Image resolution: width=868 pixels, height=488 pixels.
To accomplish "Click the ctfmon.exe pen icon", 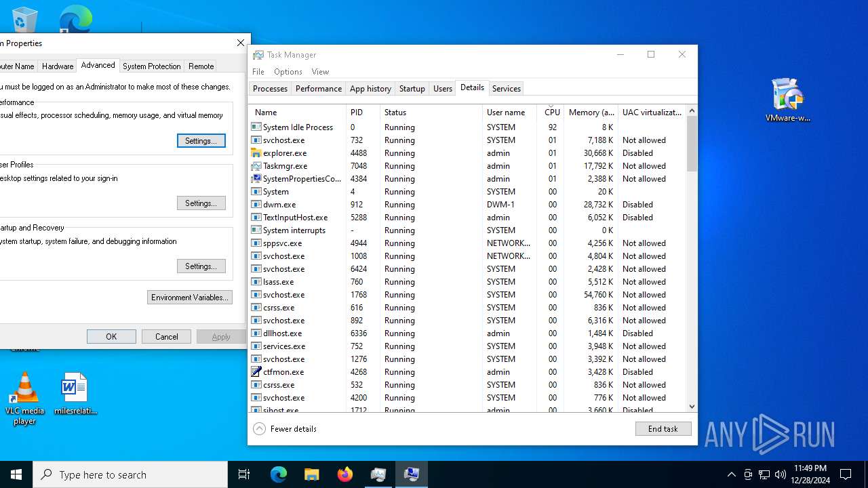I will point(256,372).
